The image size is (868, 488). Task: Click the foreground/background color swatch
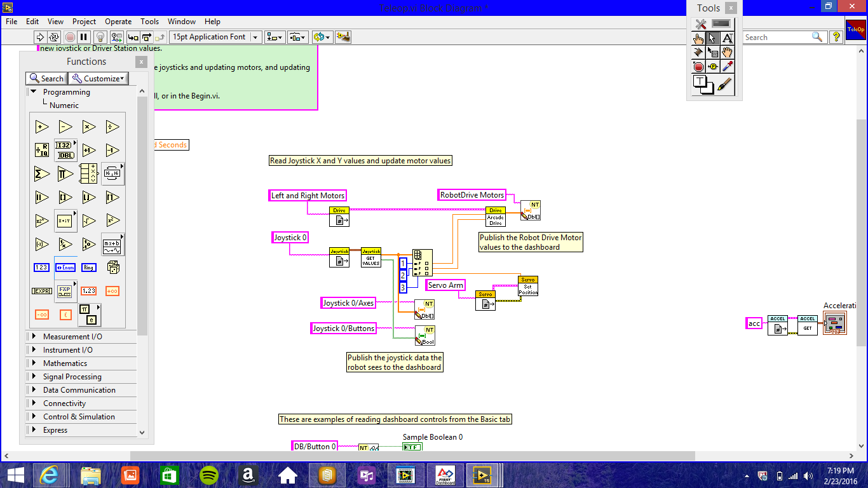703,85
